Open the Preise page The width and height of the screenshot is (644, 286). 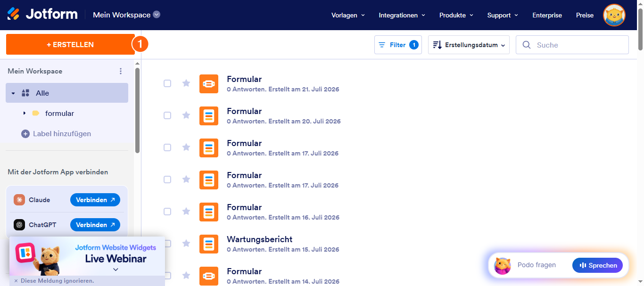585,15
